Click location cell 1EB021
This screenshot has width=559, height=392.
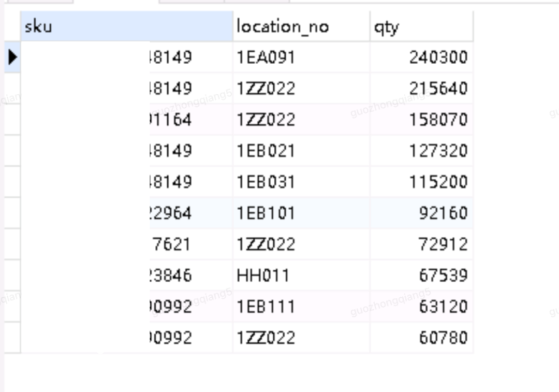301,151
